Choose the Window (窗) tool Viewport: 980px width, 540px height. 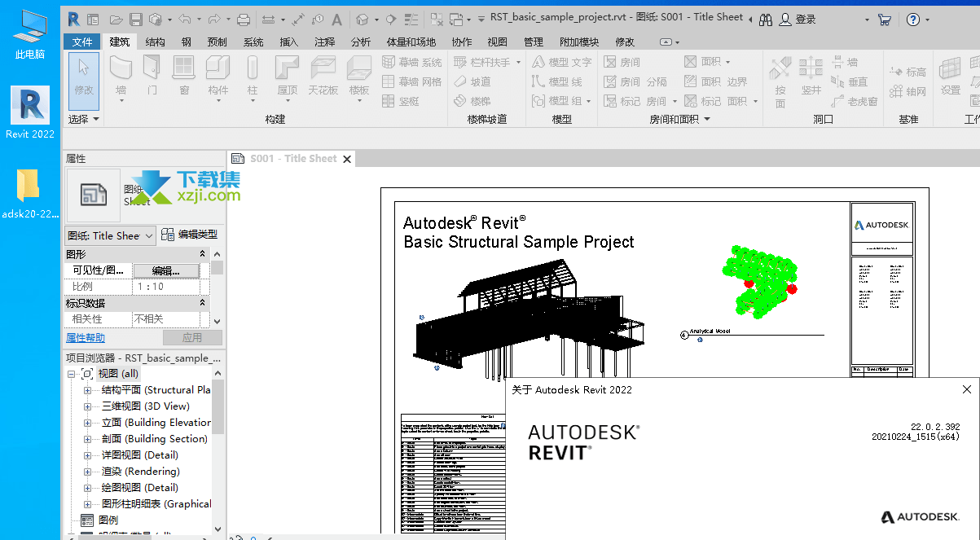[x=184, y=76]
